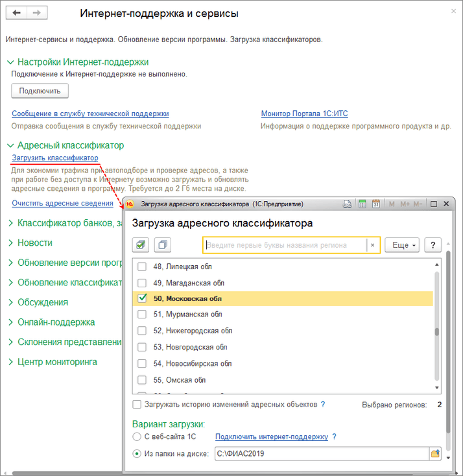Open help with the ? button

point(433,245)
